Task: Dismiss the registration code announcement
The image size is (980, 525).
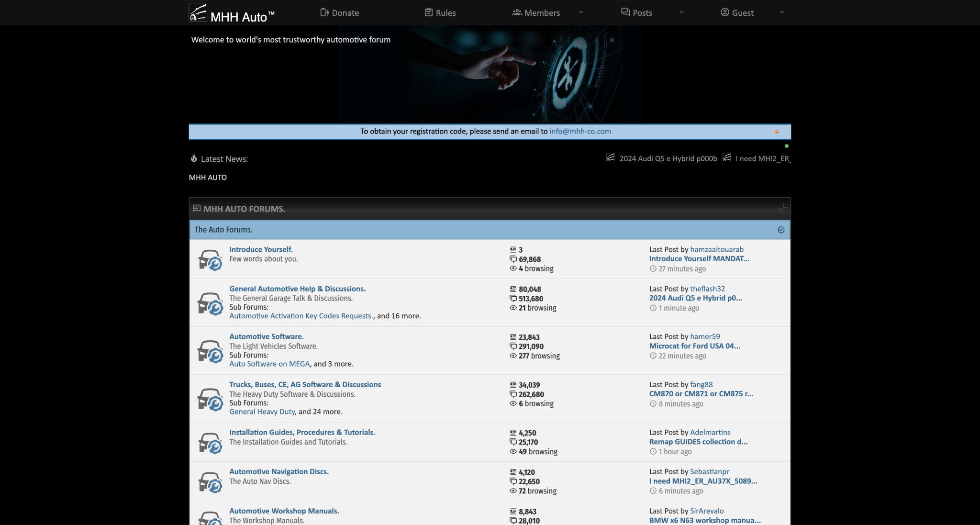Action: 776,131
